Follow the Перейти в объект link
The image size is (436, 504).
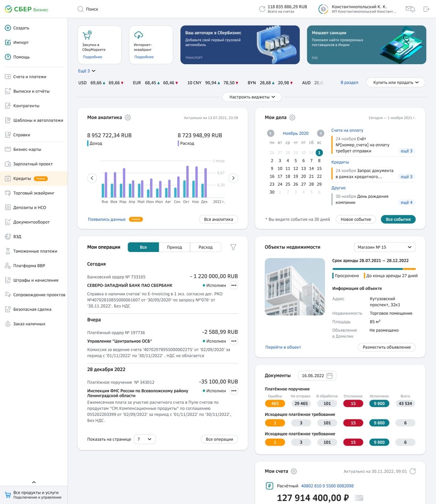click(x=283, y=347)
